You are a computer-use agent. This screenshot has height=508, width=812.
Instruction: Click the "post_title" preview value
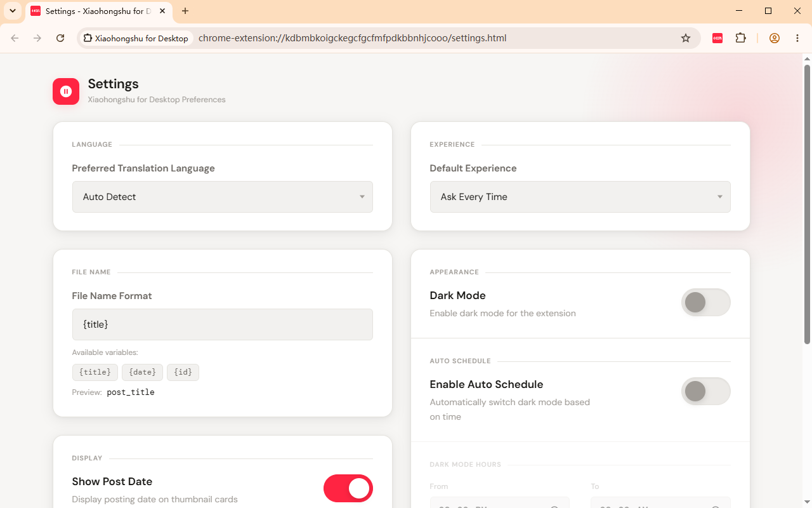pos(131,392)
